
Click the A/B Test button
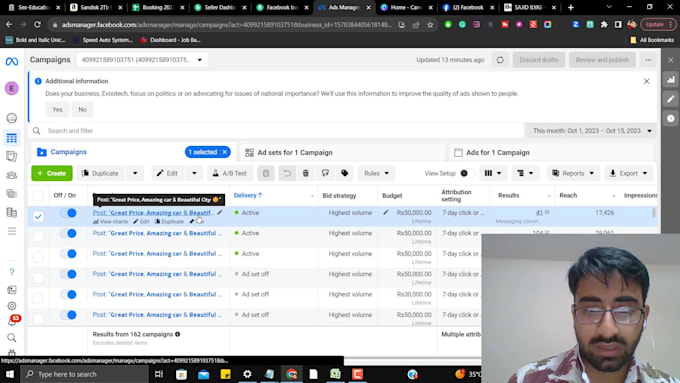pos(229,173)
